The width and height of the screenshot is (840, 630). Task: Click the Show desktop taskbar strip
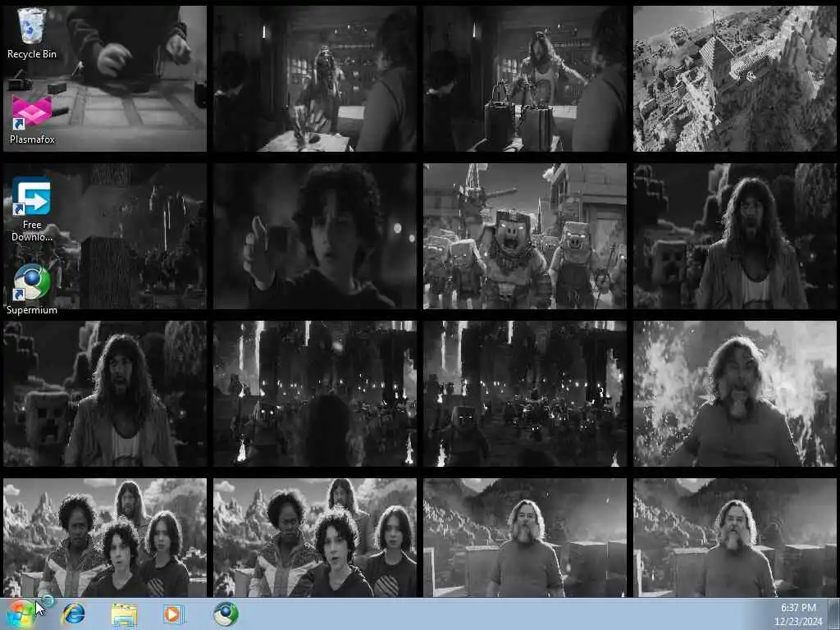pyautogui.click(x=833, y=614)
